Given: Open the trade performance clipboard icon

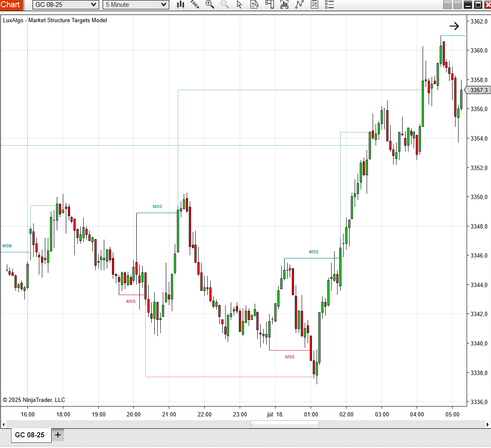Looking at the screenshot, I should [314, 5].
